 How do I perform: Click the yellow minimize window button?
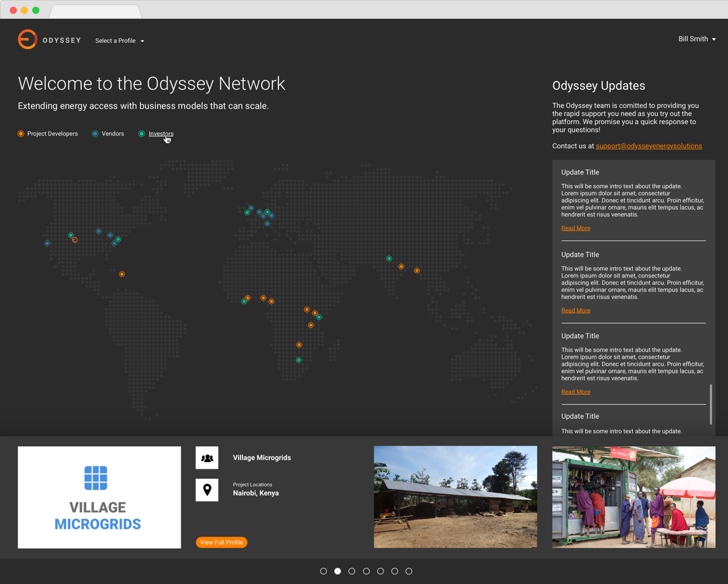coord(24,10)
